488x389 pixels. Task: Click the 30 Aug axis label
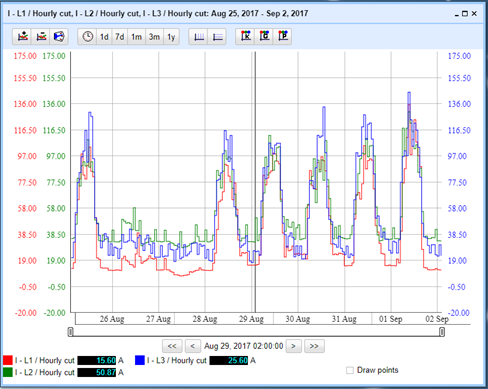point(297,319)
